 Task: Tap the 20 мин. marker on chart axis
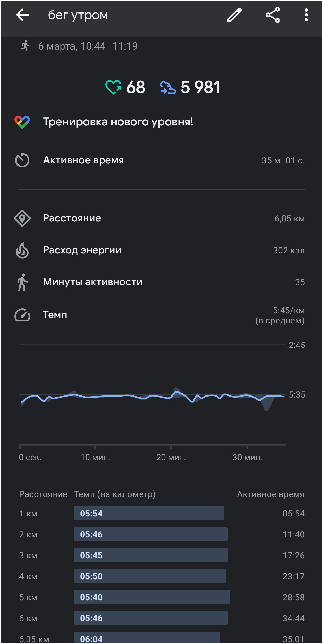(x=171, y=457)
